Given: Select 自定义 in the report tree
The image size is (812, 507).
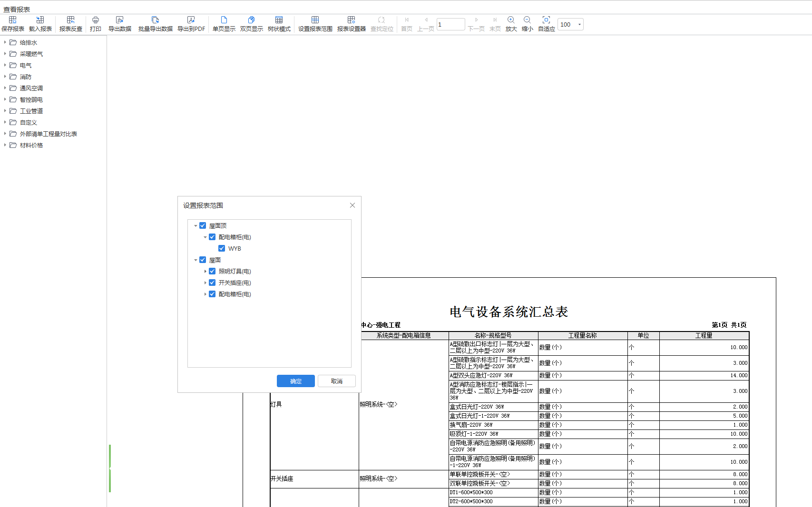Looking at the screenshot, I should point(29,122).
